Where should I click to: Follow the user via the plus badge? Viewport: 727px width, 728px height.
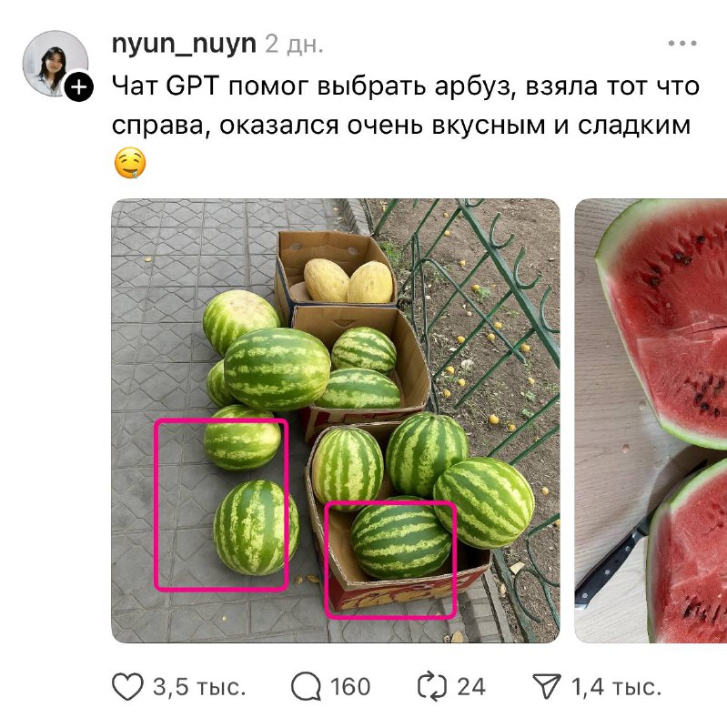tap(78, 86)
